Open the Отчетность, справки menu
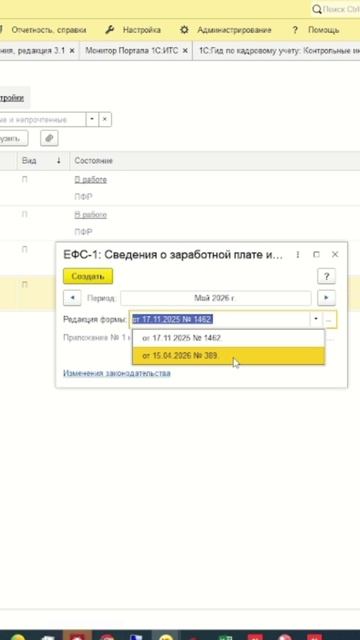The height and width of the screenshot is (640, 360). click(x=49, y=30)
